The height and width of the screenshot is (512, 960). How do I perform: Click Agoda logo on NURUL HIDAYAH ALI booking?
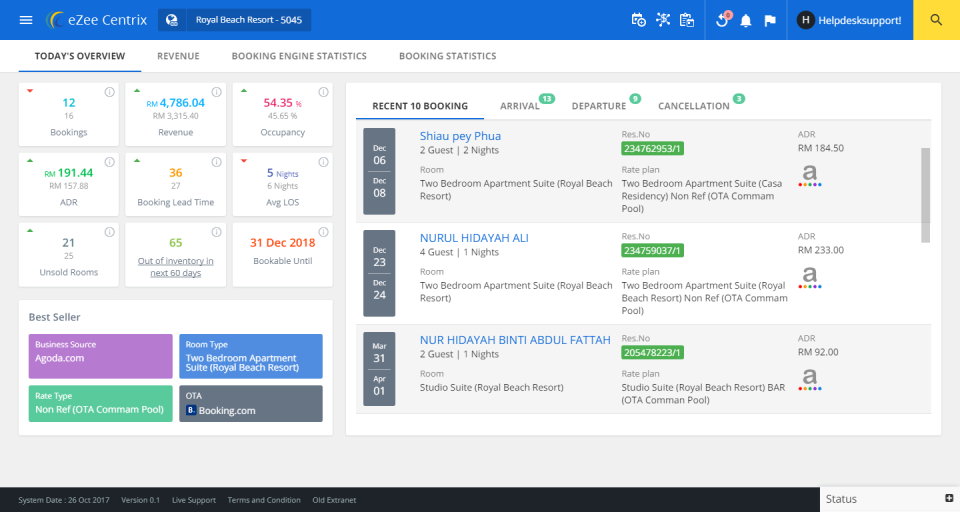pyautogui.click(x=810, y=277)
